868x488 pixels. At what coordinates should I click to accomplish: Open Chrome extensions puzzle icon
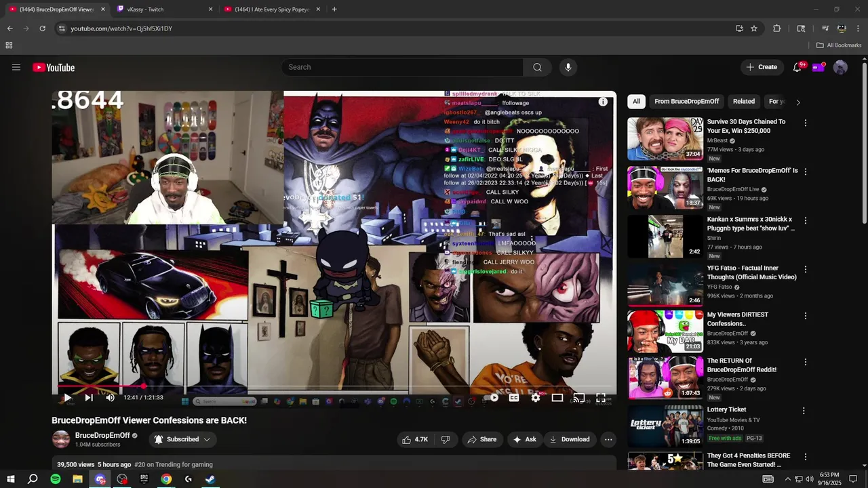click(x=777, y=28)
